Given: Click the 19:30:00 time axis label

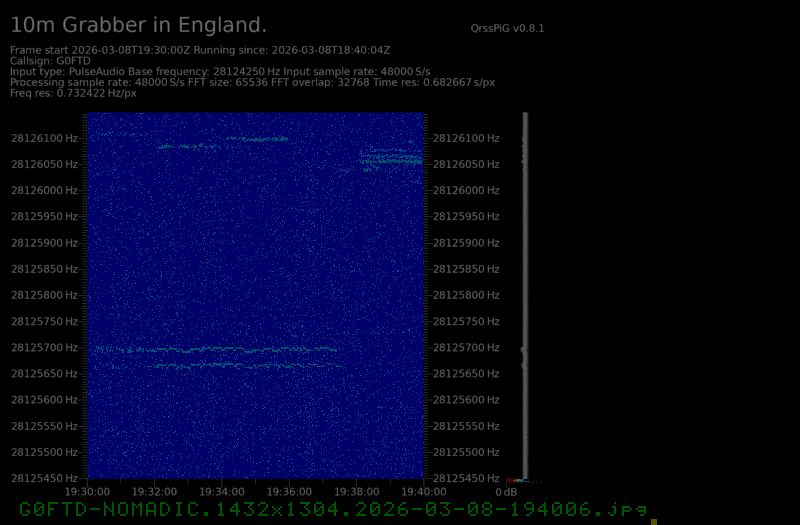Looking at the screenshot, I should click(x=87, y=491).
